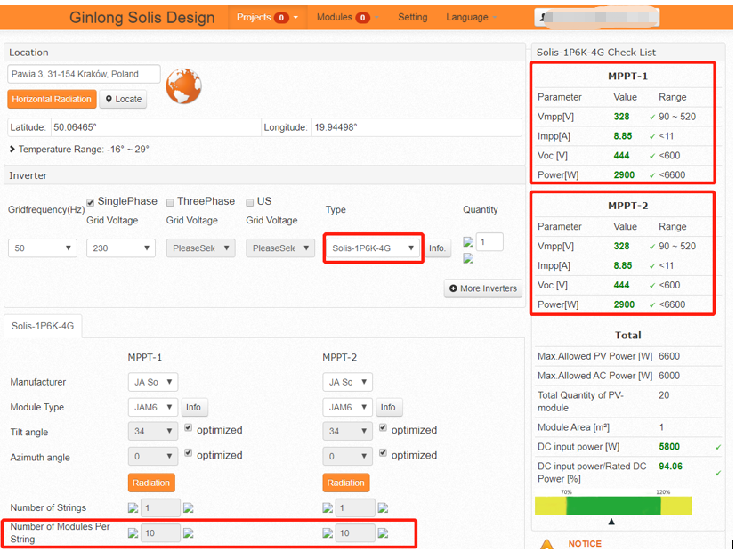Image resolution: width=736 pixels, height=560 pixels.
Task: Click the blurred user account box
Action: (596, 18)
